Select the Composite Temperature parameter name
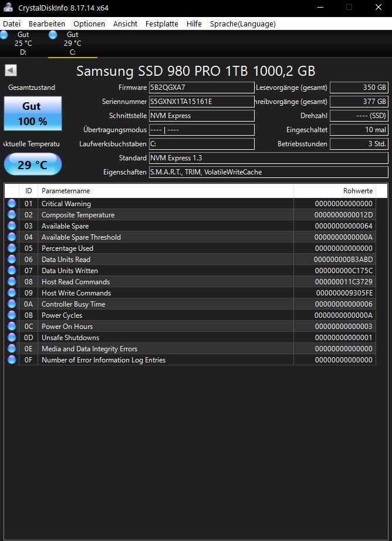392x541 pixels. click(x=78, y=214)
